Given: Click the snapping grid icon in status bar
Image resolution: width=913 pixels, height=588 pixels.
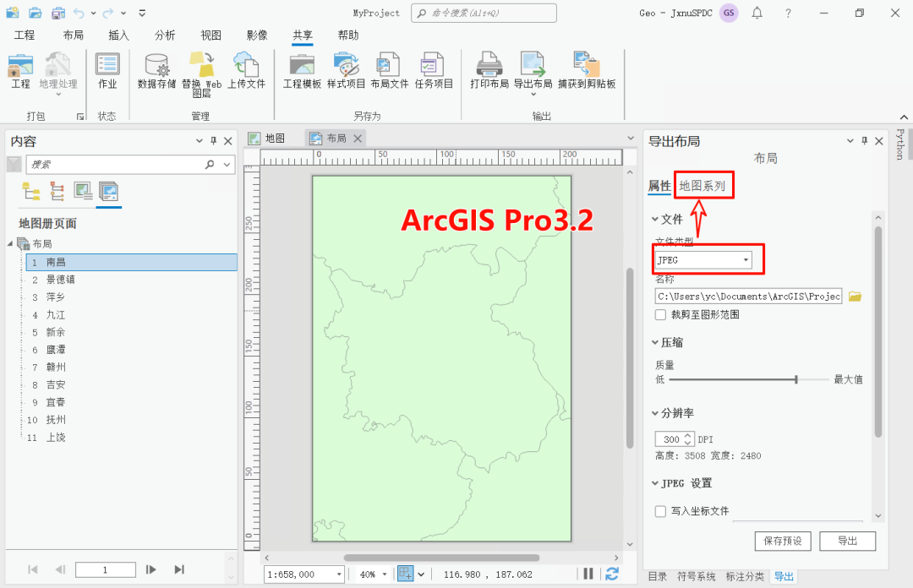Looking at the screenshot, I should pos(405,574).
